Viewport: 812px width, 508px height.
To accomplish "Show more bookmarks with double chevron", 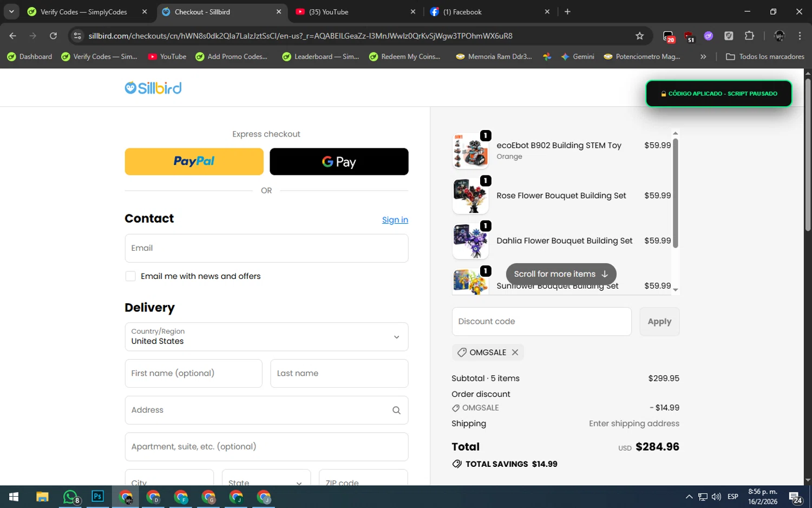I will 703,56.
